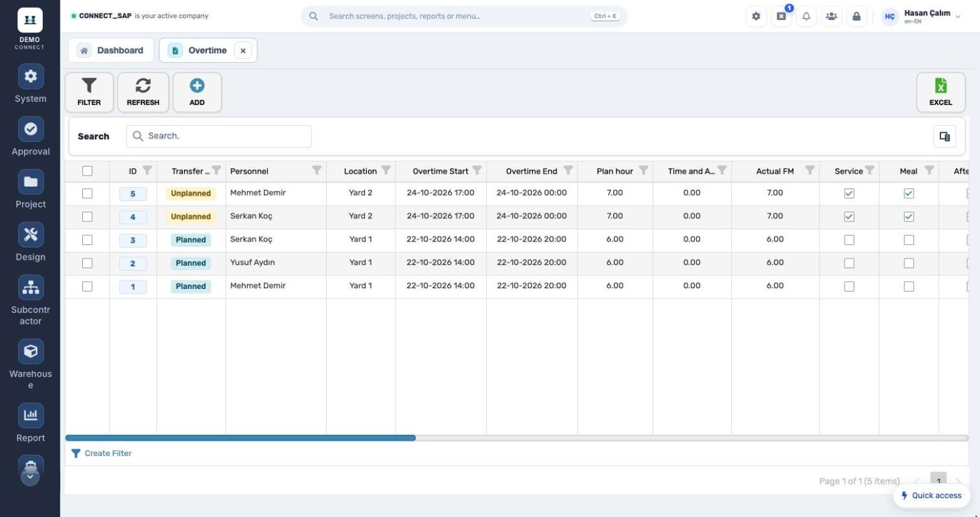Toggle Service checkbox for ID 5
The image size is (980, 517).
tap(849, 194)
